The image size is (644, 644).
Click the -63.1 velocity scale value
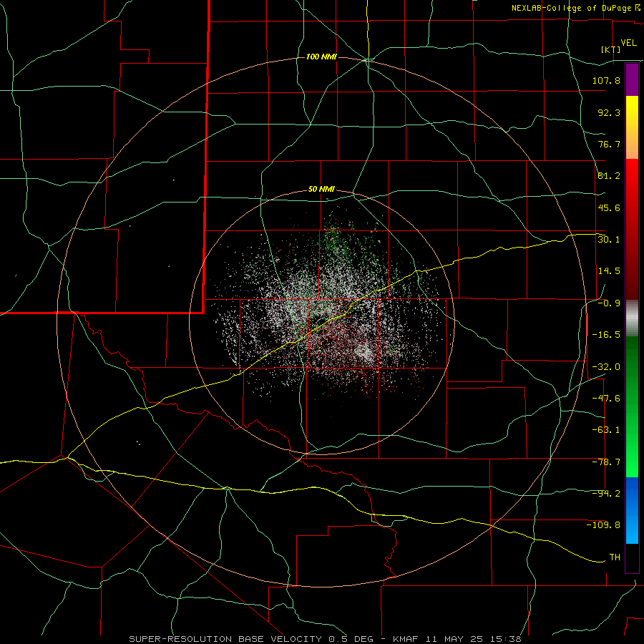pyautogui.click(x=606, y=430)
